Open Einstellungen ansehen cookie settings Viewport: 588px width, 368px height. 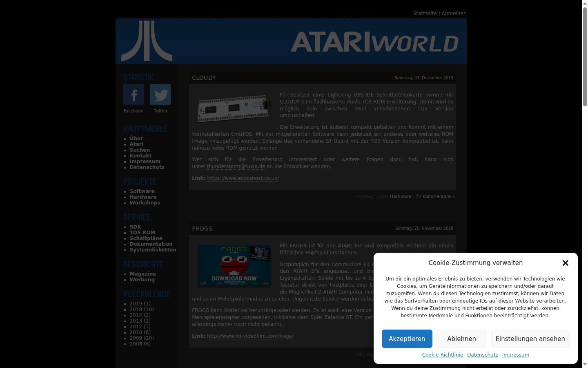pos(530,339)
